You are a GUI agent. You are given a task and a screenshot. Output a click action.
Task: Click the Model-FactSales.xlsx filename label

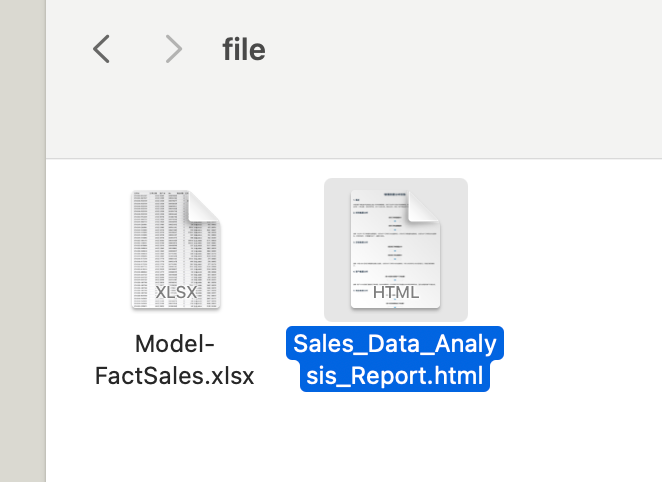(175, 360)
